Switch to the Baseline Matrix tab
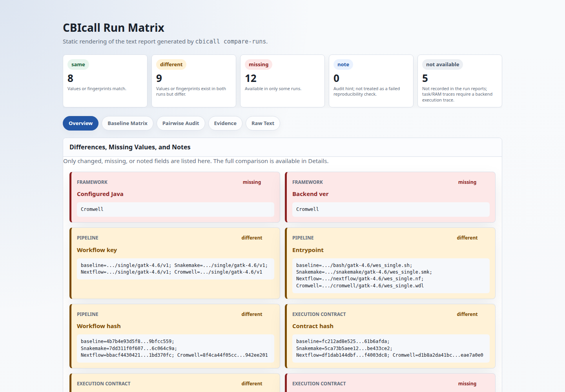 point(128,123)
